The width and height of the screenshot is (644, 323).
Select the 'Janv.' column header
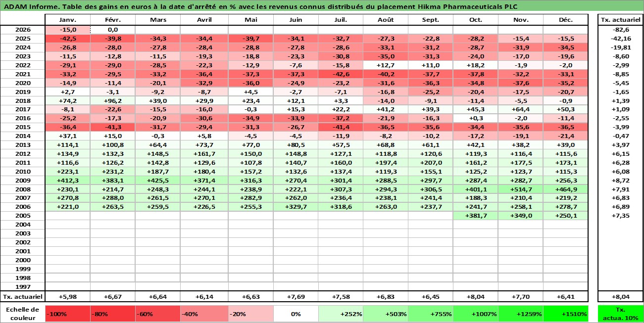coord(67,20)
